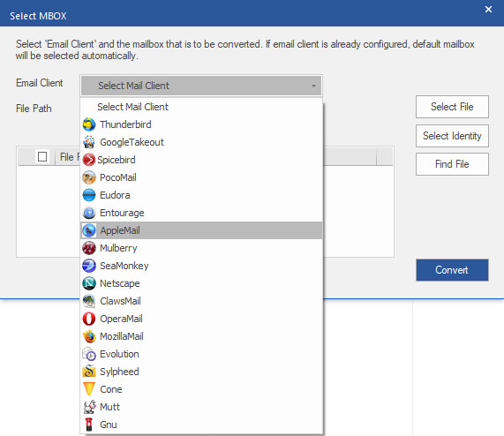Click the GoogleTakeout icon

click(89, 142)
